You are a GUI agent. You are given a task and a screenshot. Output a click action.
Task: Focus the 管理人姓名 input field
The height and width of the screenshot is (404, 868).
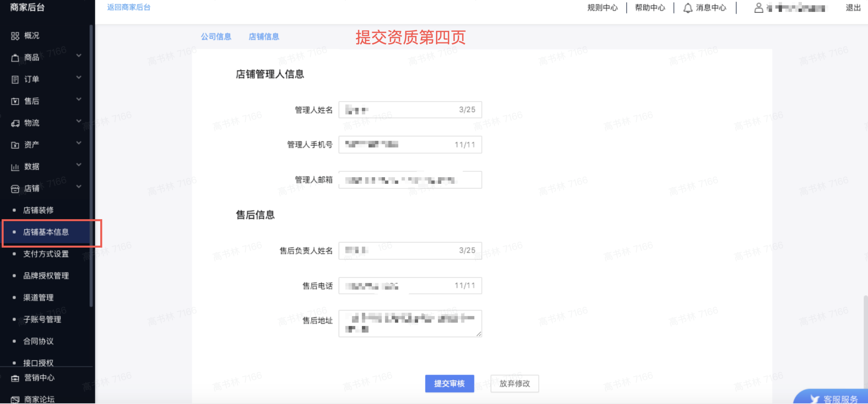(x=410, y=110)
